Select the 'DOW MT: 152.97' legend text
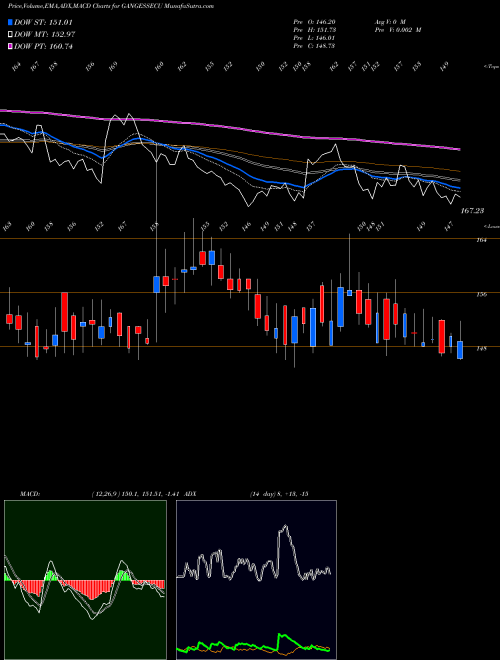The width and height of the screenshot is (500, 660). coord(45,35)
